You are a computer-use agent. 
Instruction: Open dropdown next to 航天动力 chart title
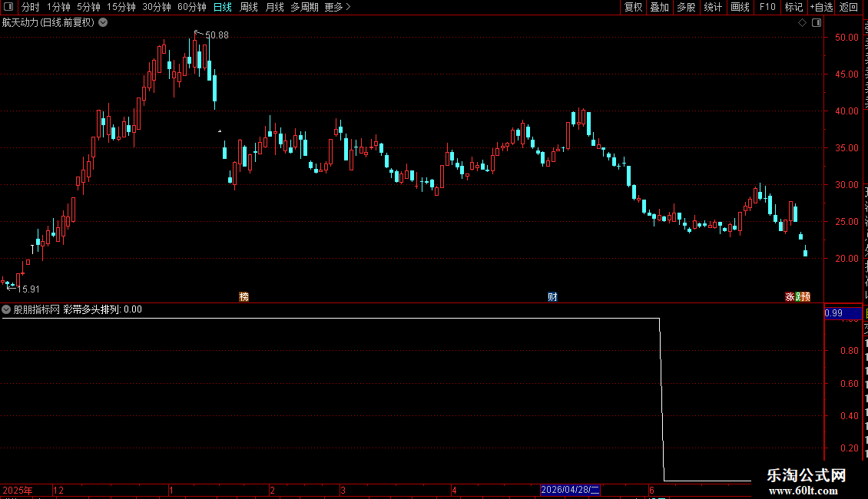103,23
